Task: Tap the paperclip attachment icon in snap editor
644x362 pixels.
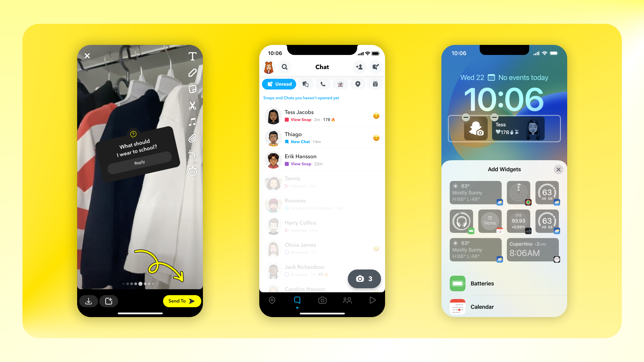Action: tap(193, 139)
